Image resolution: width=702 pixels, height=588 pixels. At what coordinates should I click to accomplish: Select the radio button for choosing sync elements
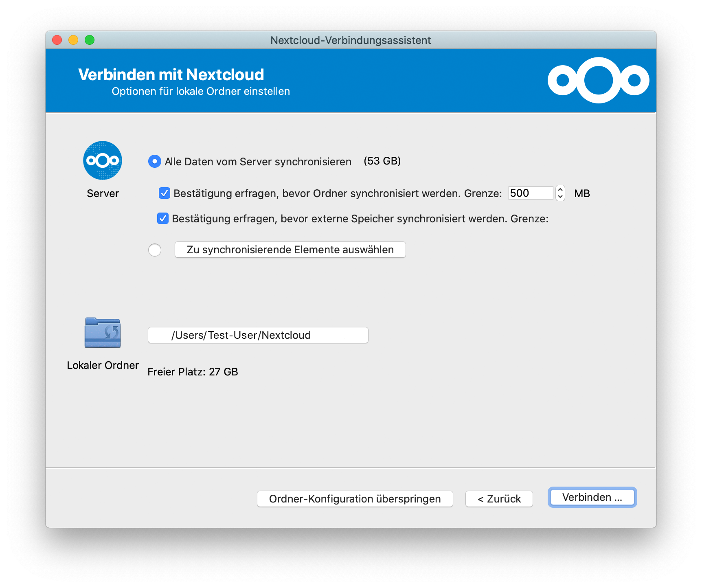[x=155, y=250]
